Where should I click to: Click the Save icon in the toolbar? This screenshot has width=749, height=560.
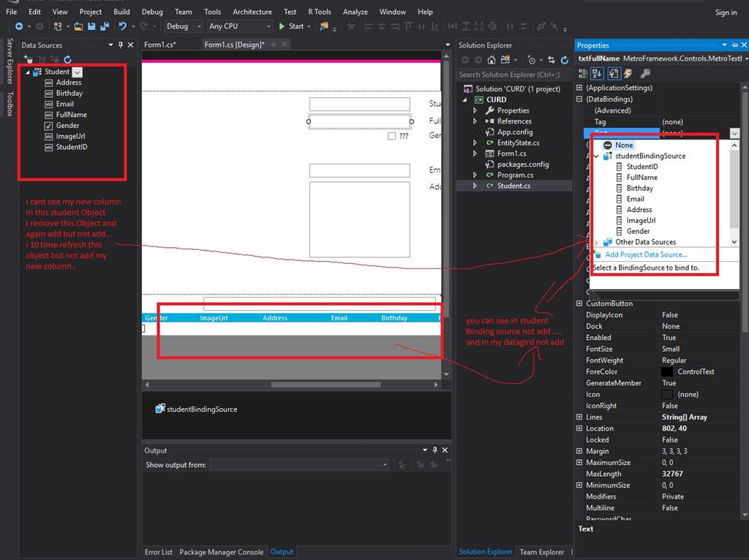[x=91, y=26]
